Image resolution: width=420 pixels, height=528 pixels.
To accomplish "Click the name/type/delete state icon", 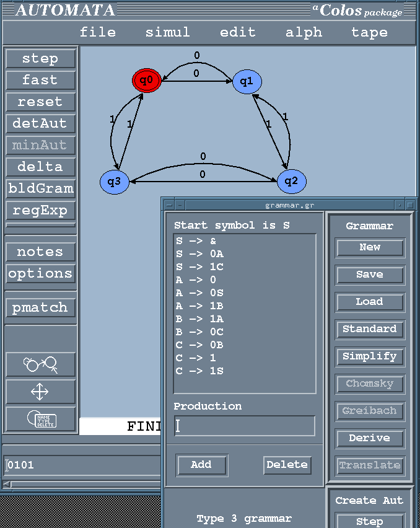I will [x=40, y=419].
